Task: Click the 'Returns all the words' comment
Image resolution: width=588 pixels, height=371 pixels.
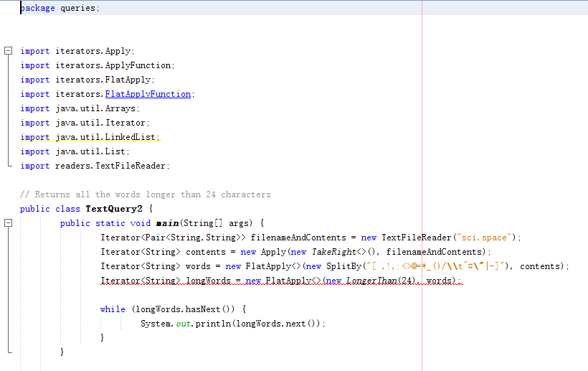Action: [x=145, y=194]
